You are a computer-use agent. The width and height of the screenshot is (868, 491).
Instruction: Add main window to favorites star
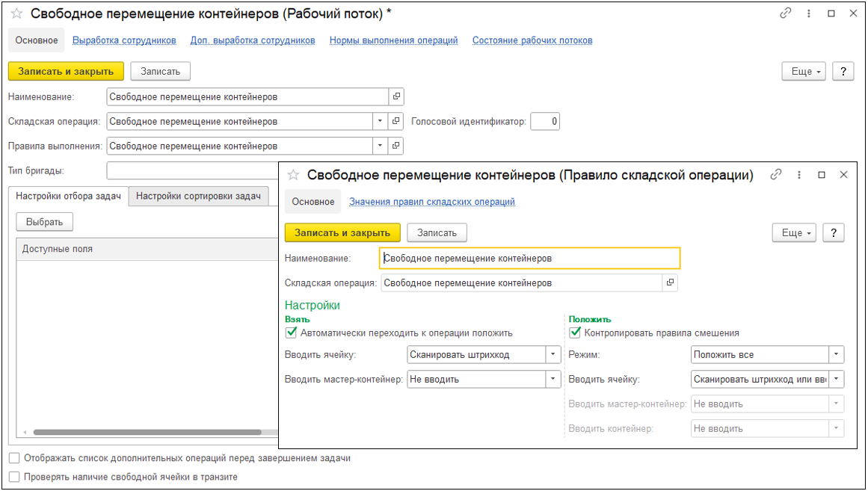[16, 14]
